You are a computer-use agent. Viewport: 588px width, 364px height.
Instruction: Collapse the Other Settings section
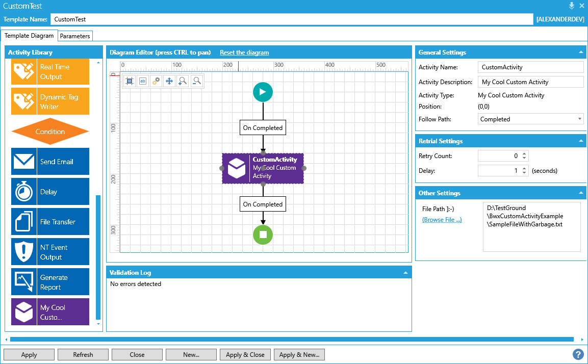pyautogui.click(x=581, y=193)
